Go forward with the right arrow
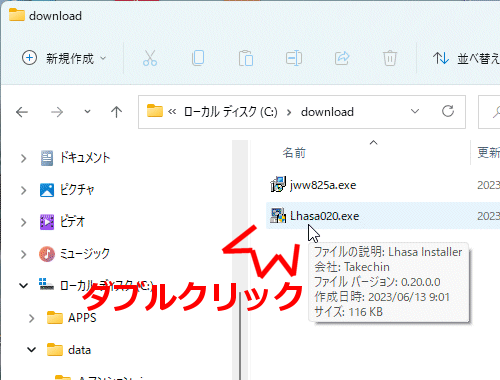 [x=57, y=112]
